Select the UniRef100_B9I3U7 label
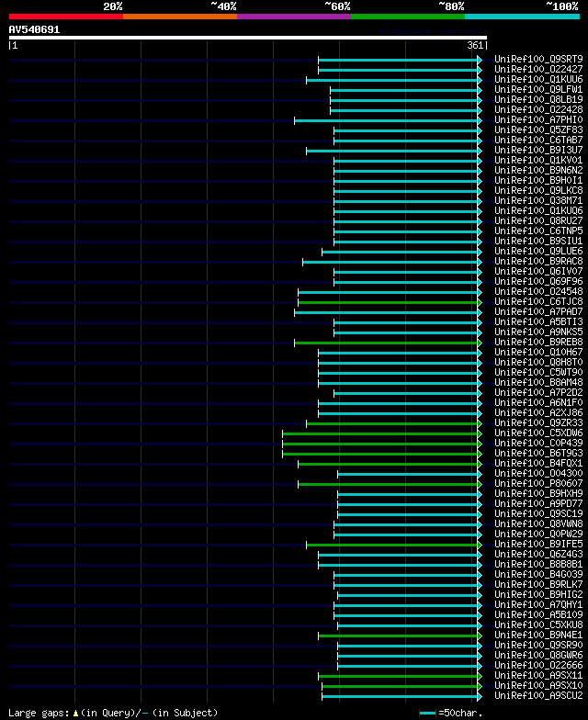Viewport: 588px width, 720px height. coord(538,151)
